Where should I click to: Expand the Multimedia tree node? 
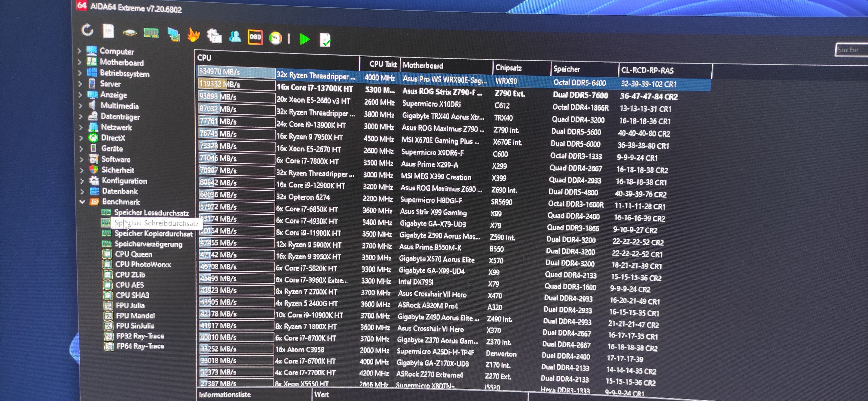(81, 106)
